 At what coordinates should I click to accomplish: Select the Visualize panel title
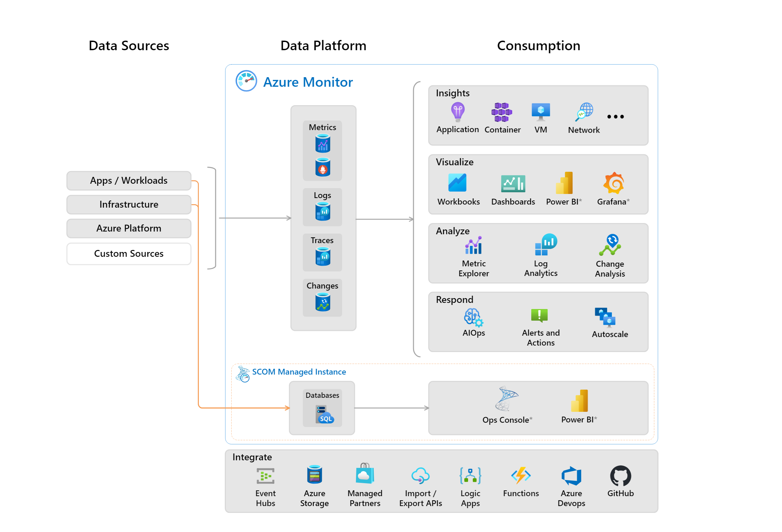[454, 162]
